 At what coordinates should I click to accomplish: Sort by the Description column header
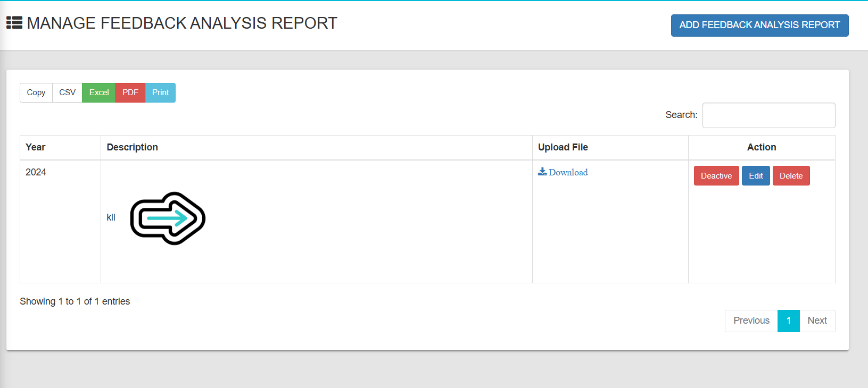133,147
